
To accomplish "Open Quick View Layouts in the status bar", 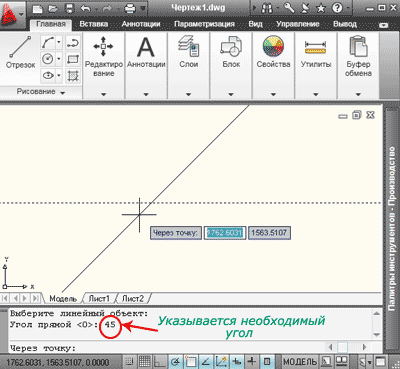I will [x=327, y=361].
